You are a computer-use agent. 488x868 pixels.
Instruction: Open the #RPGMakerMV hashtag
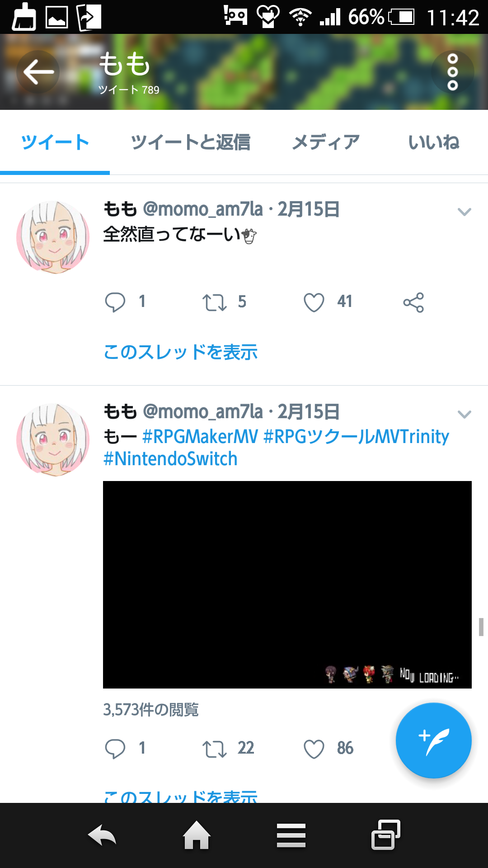tap(200, 436)
